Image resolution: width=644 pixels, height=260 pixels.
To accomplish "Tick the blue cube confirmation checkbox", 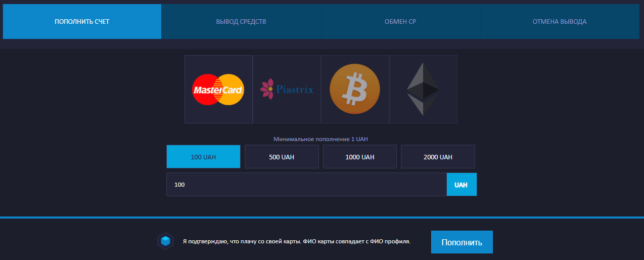I will click(x=165, y=242).
